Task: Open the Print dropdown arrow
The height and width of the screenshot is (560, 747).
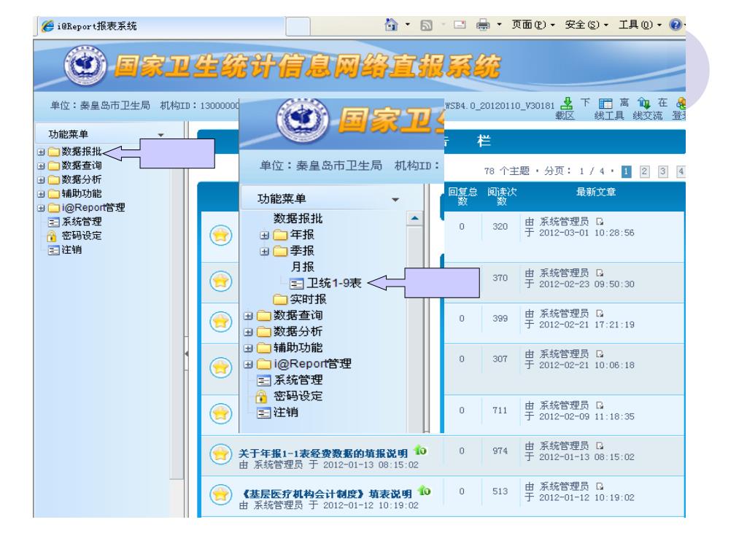Action: [x=499, y=24]
